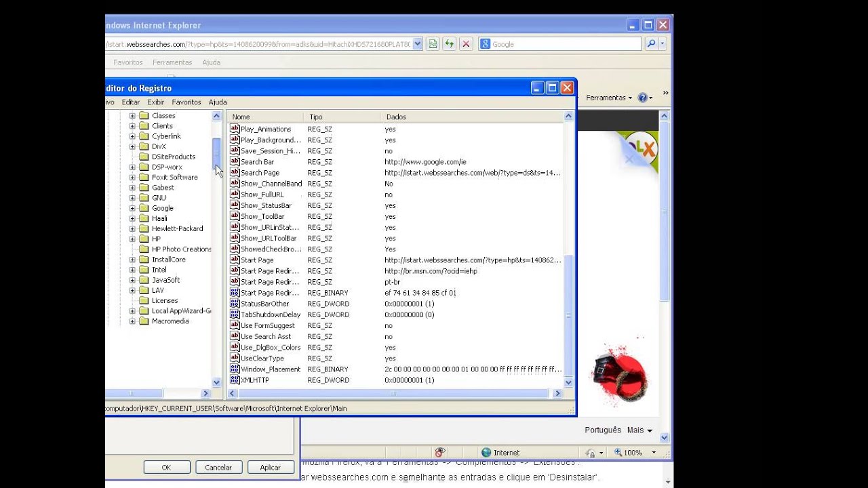Click the Cyberlink folder icon
This screenshot has height=488, width=868.
tap(144, 136)
